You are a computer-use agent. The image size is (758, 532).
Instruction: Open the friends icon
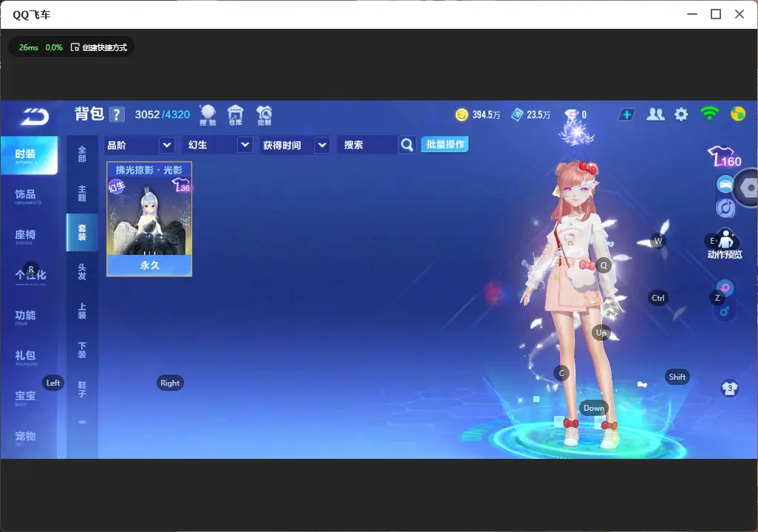(x=655, y=115)
